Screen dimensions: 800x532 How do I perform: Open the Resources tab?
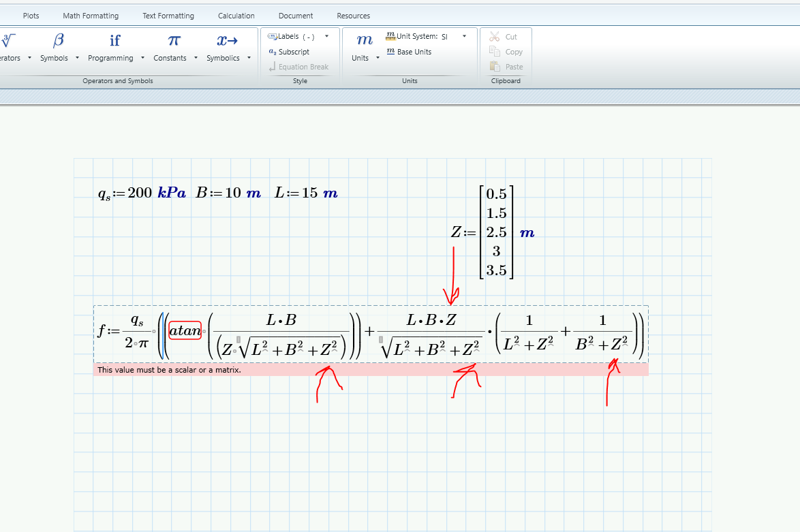[x=353, y=16]
